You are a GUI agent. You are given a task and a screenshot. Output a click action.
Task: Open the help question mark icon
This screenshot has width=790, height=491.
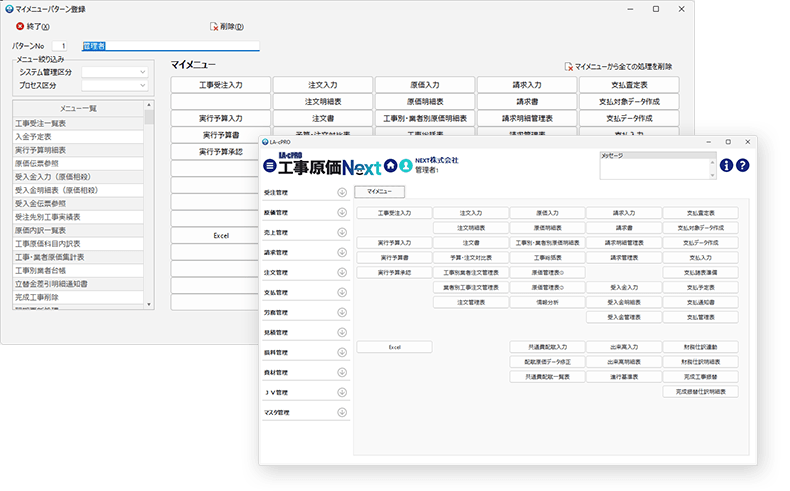click(742, 165)
